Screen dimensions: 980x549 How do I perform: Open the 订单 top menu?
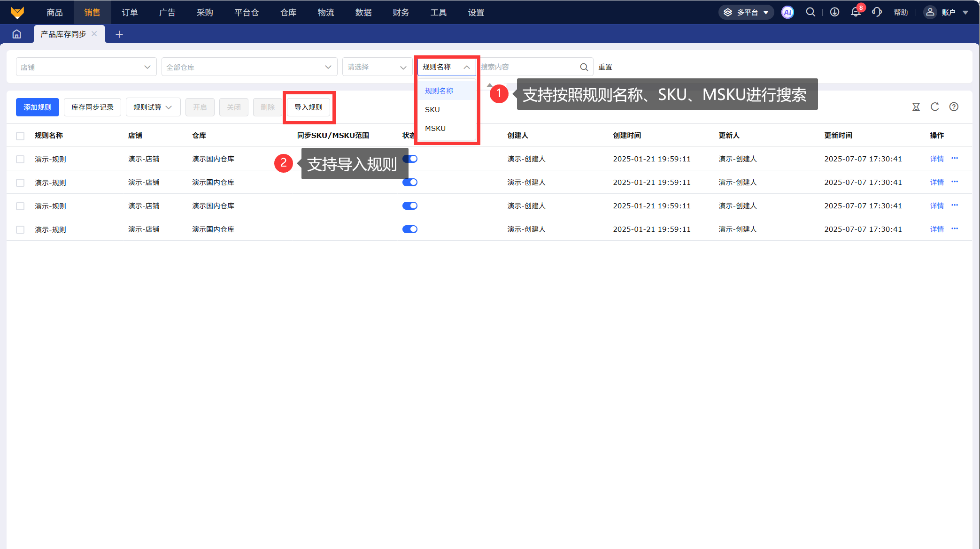pos(130,13)
